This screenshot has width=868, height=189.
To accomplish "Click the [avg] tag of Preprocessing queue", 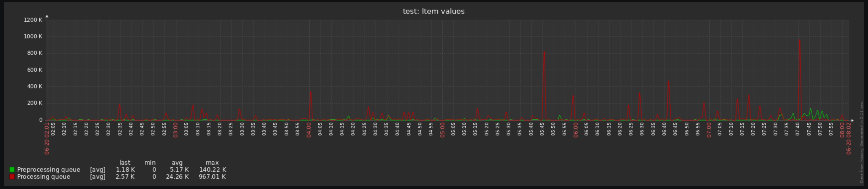I will [98, 169].
